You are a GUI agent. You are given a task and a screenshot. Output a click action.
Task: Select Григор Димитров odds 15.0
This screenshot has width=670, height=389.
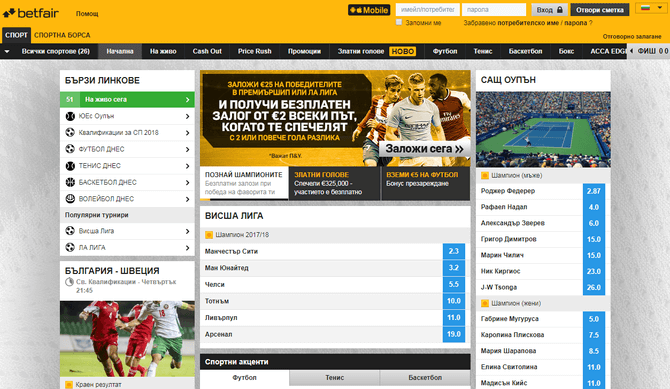click(x=594, y=239)
